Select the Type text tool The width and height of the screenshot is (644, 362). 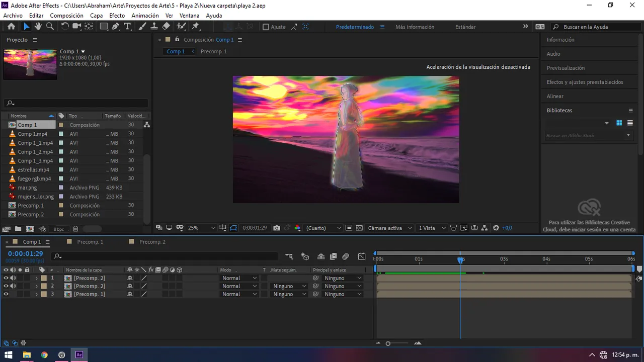pyautogui.click(x=128, y=27)
